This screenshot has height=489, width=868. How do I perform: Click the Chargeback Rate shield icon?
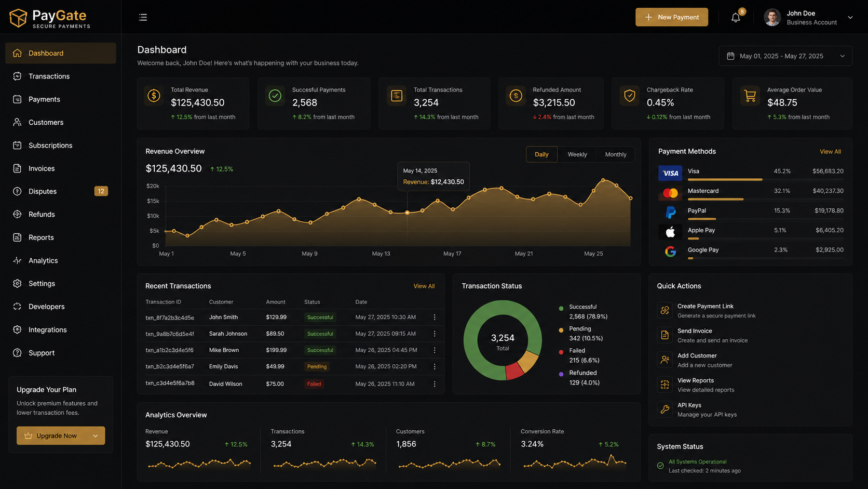click(x=630, y=96)
